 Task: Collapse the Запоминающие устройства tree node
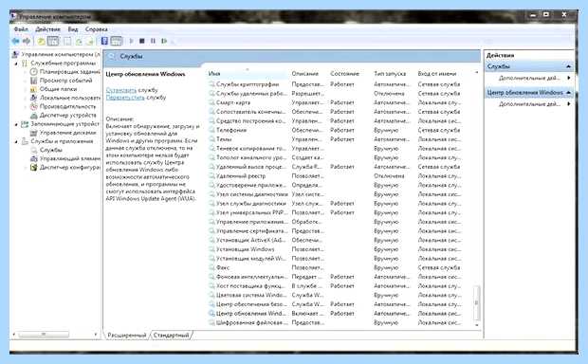[x=16, y=124]
